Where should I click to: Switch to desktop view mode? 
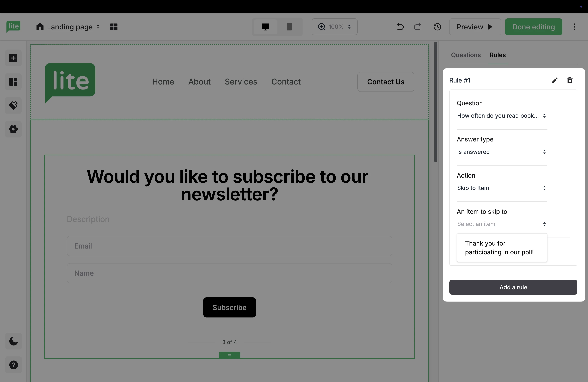click(265, 27)
